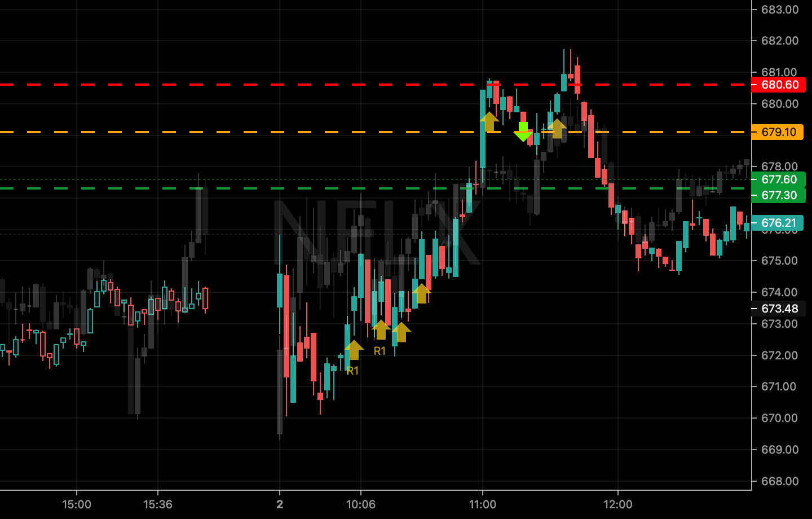Click gold up arrow right of green arrow
Screen dimensions: 812x519
coord(557,128)
